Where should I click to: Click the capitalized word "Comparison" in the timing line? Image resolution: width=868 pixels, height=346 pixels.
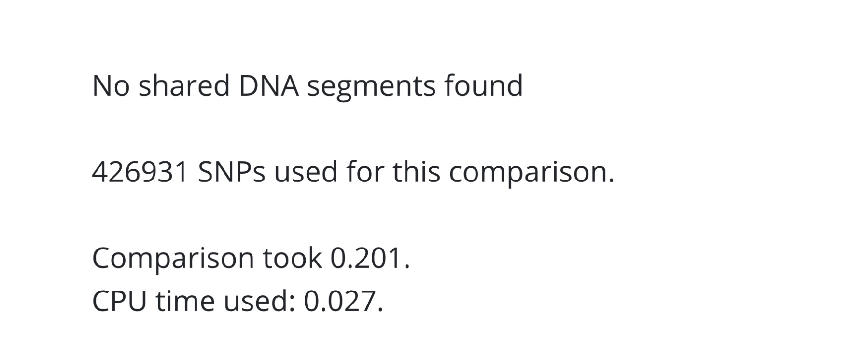[172, 259]
